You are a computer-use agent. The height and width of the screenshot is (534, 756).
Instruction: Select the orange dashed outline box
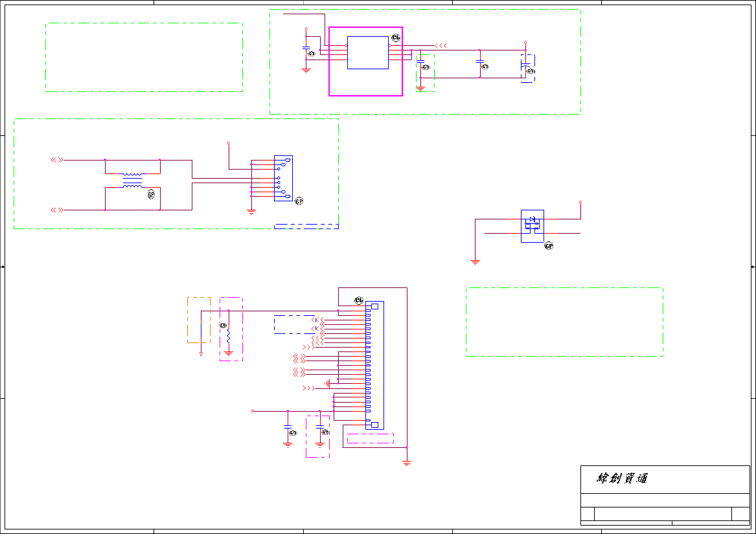click(199, 320)
